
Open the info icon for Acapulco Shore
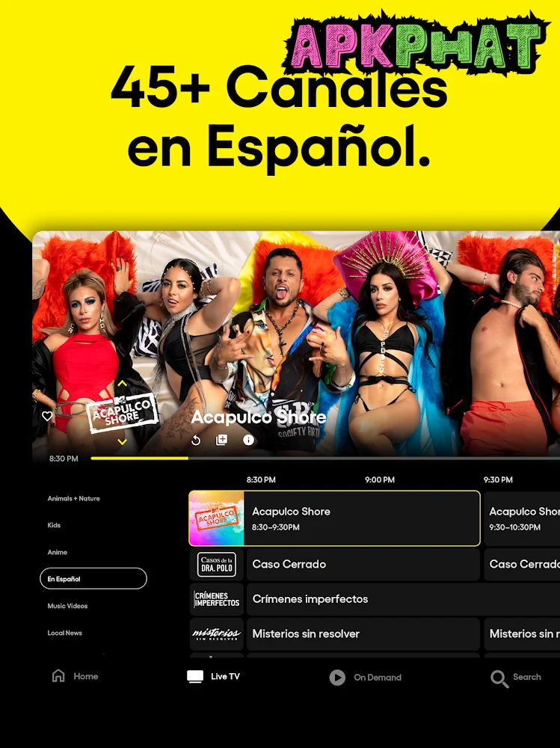point(248,440)
